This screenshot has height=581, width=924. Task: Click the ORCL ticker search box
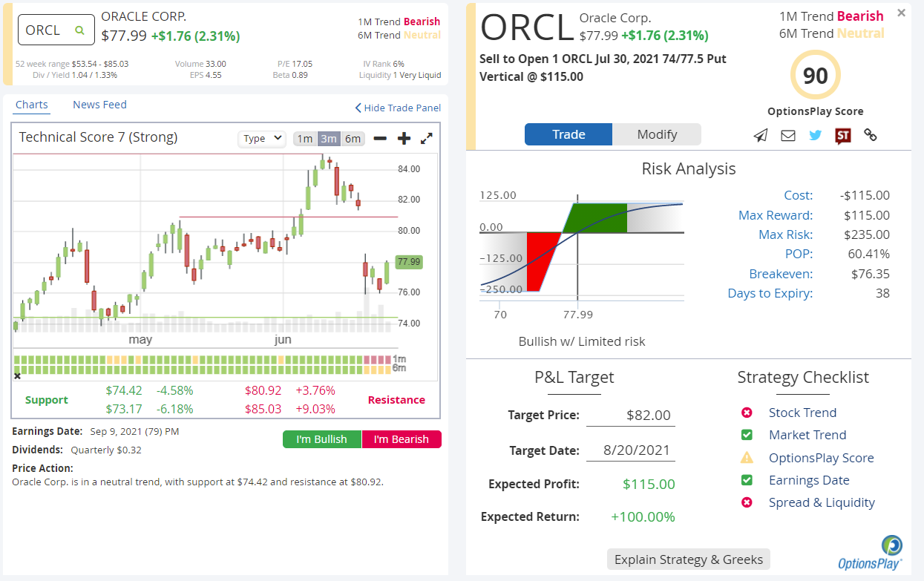(x=56, y=30)
